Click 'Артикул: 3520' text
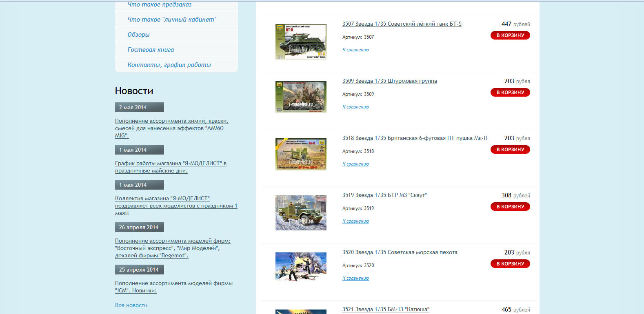 click(x=358, y=265)
